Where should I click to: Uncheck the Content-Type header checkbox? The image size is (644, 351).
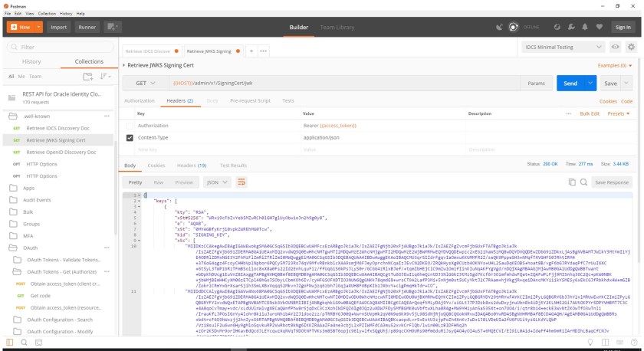[130, 138]
